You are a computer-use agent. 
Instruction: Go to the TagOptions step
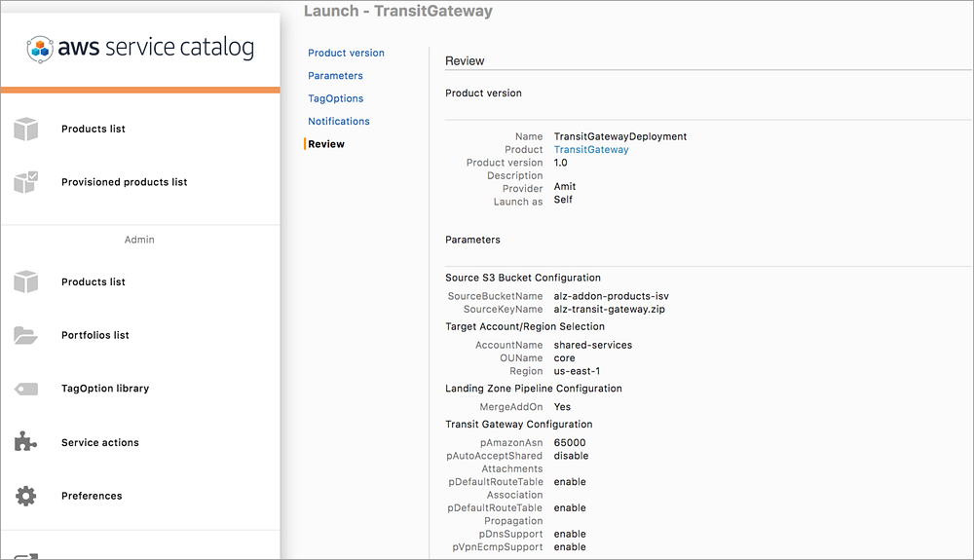tap(335, 98)
